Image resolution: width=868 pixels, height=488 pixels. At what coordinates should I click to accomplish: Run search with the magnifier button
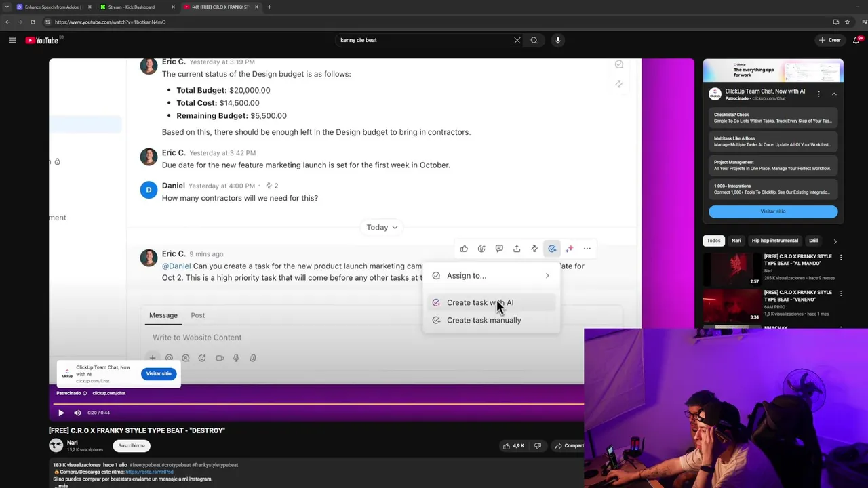[534, 40]
